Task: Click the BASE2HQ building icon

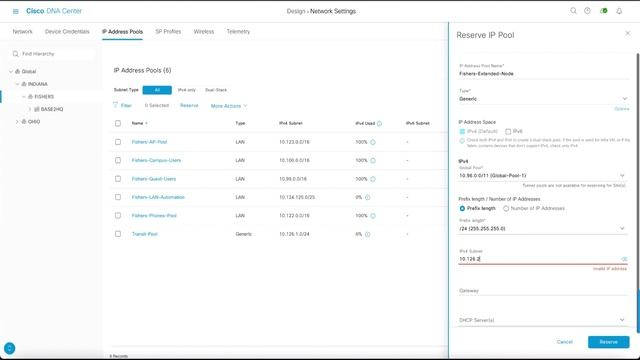Action: point(37,109)
